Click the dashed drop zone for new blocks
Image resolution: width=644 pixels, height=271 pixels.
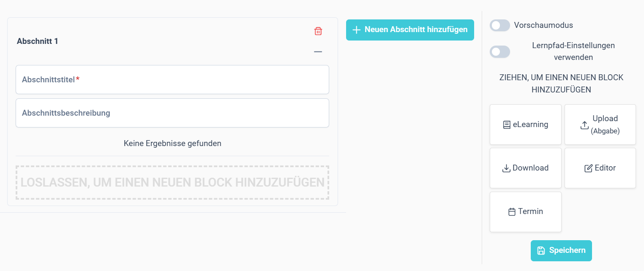click(172, 182)
